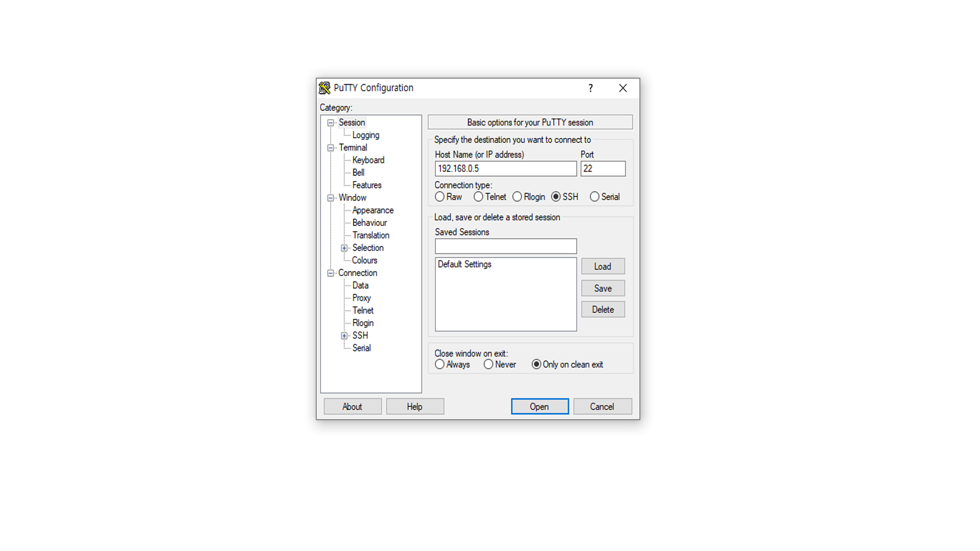980x551 pixels.
Task: Click the Saved Sessions name field
Action: (505, 246)
